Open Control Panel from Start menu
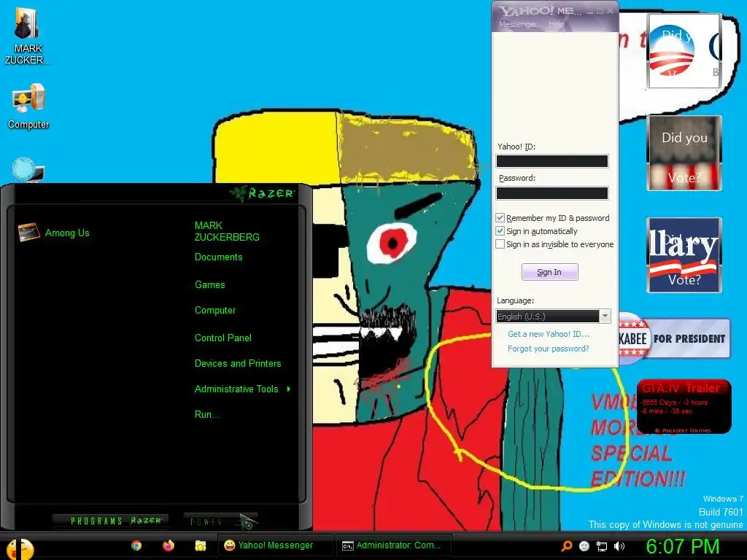The width and height of the screenshot is (747, 560). (x=223, y=338)
